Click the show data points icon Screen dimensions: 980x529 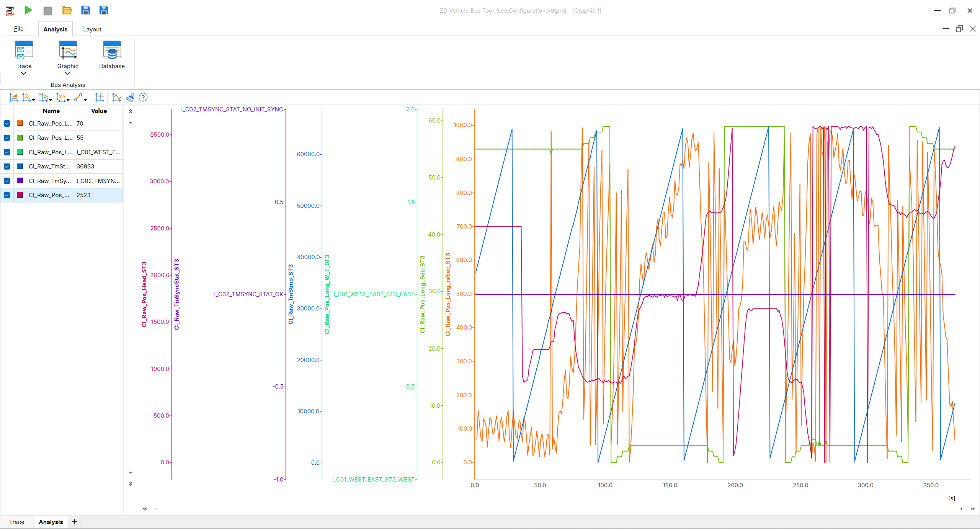pos(116,98)
